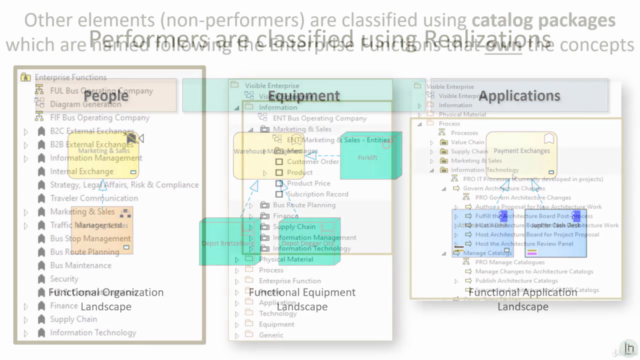Collapse the Govern Architecture Changes node

444,189
